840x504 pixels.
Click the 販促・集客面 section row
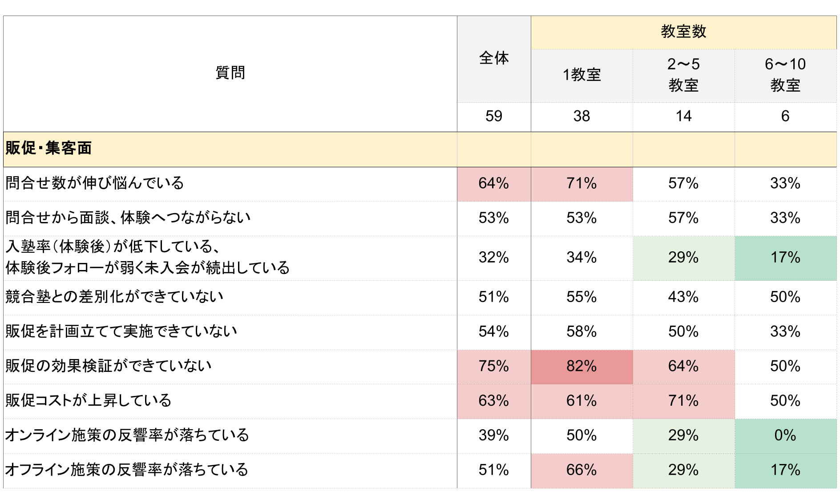point(49,149)
